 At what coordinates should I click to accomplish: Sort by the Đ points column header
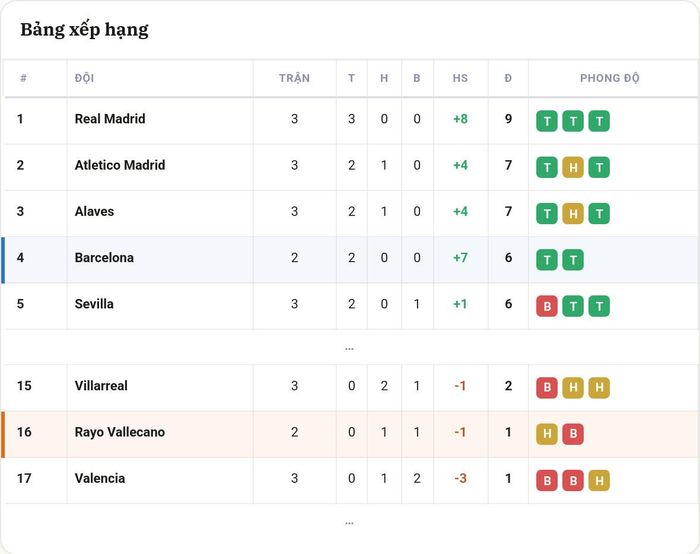[508, 78]
